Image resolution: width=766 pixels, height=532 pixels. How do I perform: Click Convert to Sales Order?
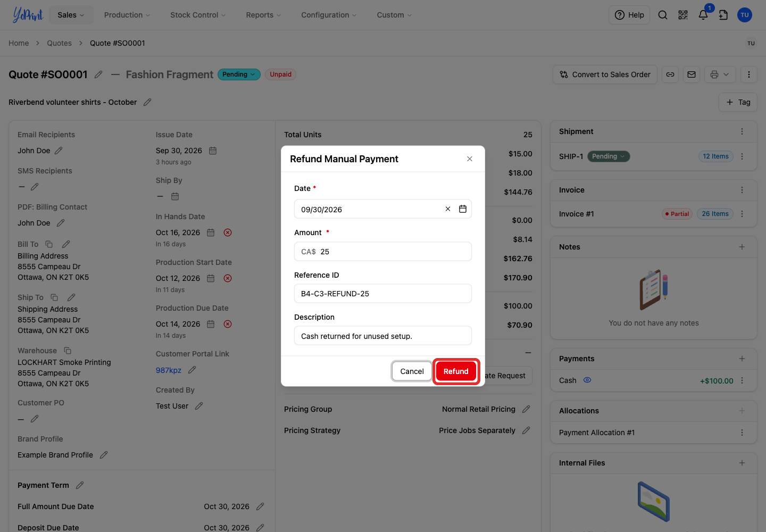coord(605,74)
